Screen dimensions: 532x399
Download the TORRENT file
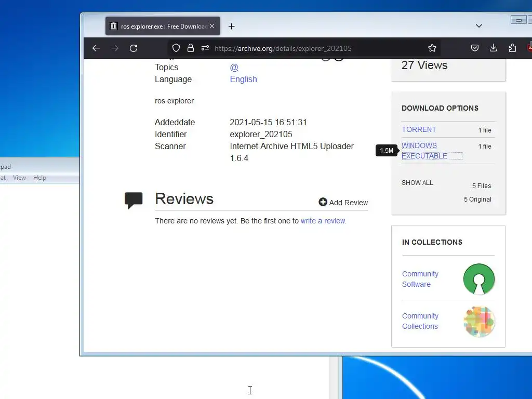[419, 129]
